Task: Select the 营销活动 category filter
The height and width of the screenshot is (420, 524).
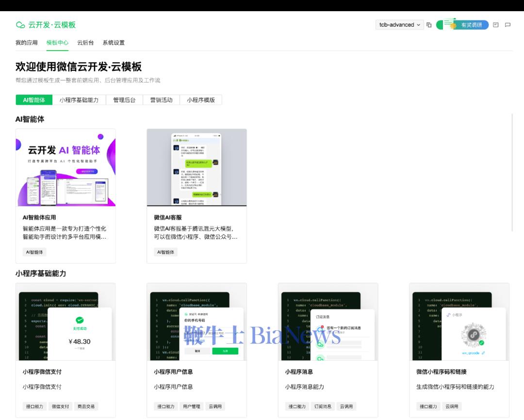Action: (161, 100)
